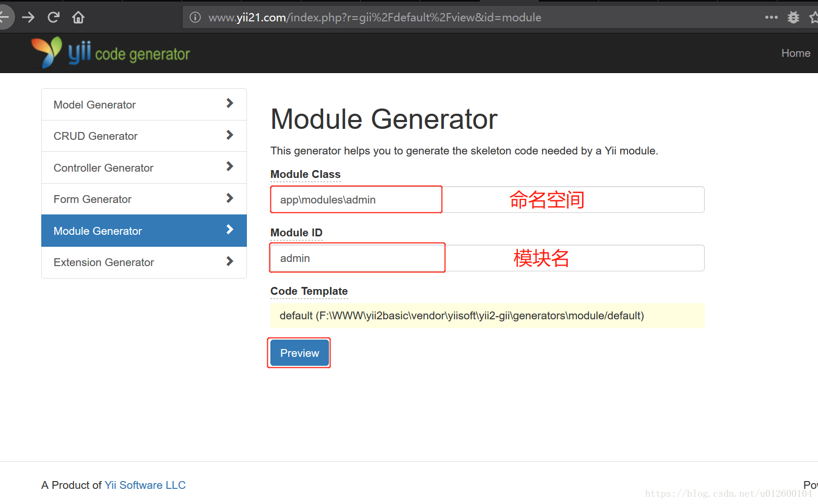
Task: Open the CRUD Generator menu item
Action: coord(144,136)
